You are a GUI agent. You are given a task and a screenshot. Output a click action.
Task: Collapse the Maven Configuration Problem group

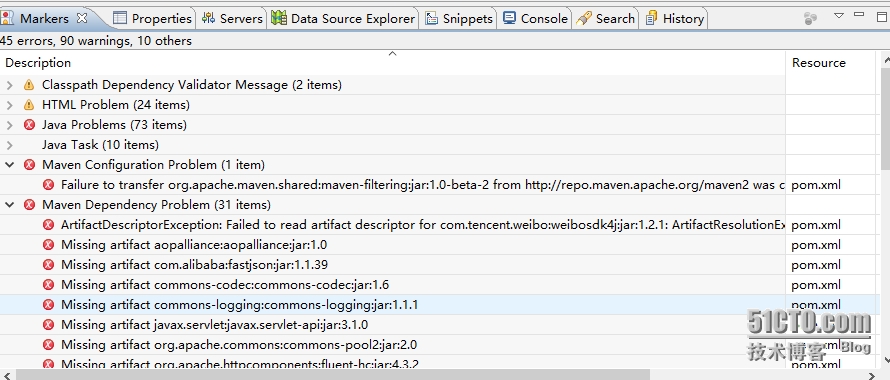click(9, 165)
